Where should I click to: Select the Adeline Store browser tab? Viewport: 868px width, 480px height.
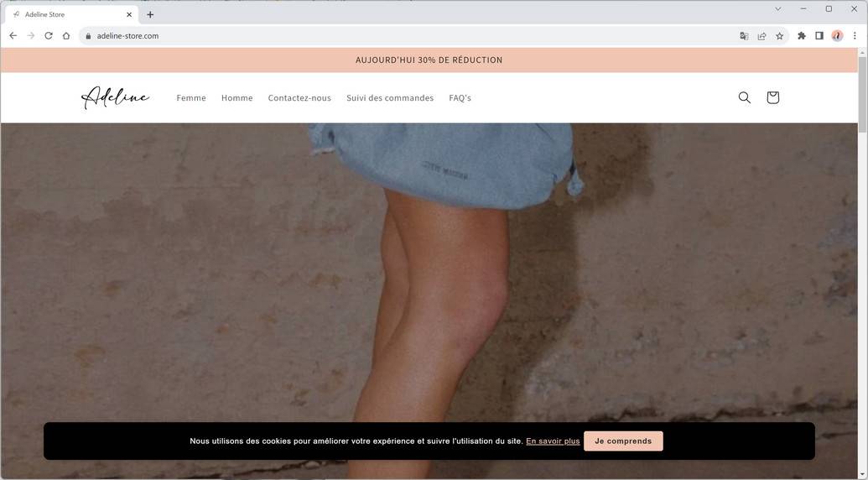pyautogui.click(x=72, y=14)
